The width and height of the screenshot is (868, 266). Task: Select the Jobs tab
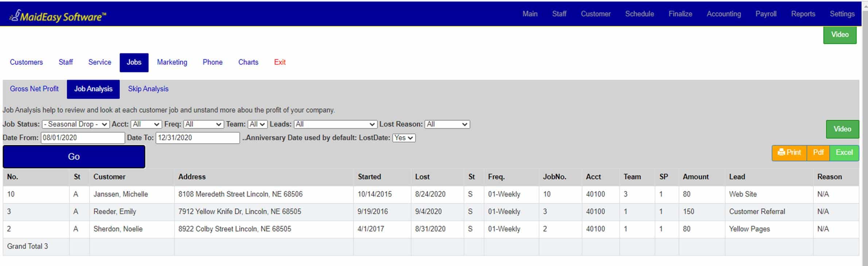coord(134,63)
